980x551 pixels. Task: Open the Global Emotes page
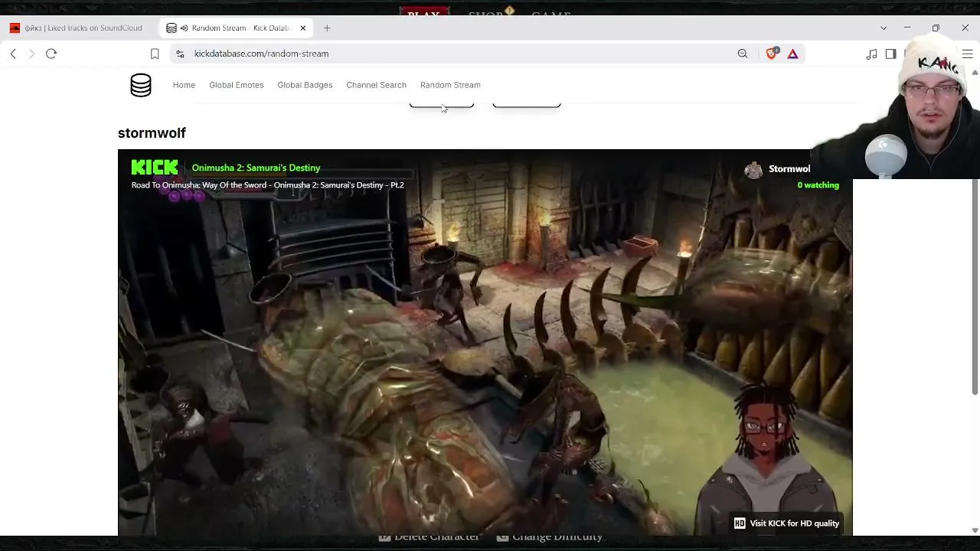click(x=237, y=85)
